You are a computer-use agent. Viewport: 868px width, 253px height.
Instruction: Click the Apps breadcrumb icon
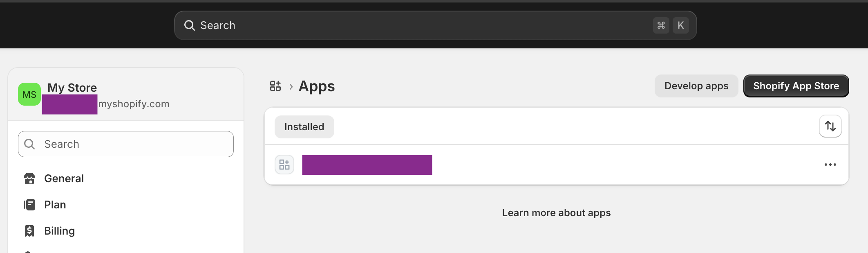(275, 86)
